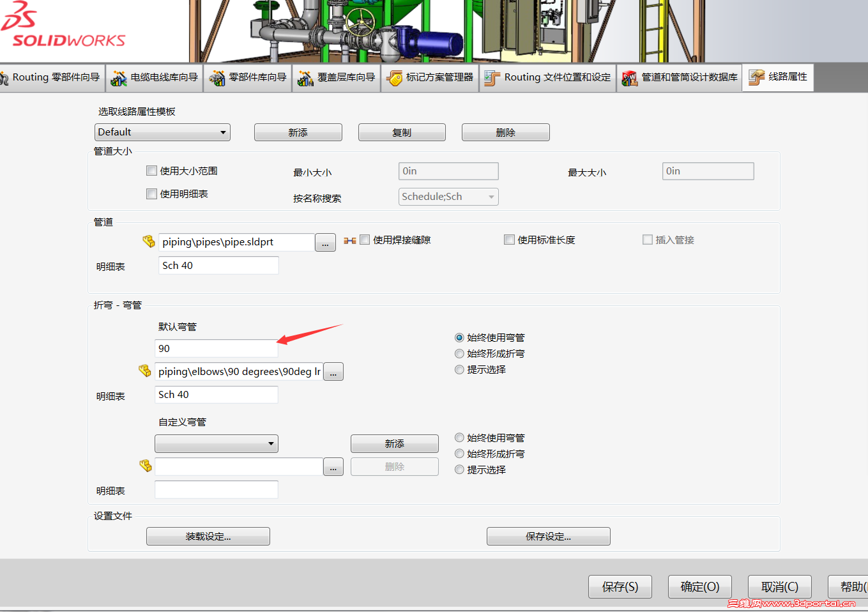Image resolution: width=868 pixels, height=612 pixels.
Task: Click the pipe 明细表 Sch 40 field
Action: coord(218,265)
